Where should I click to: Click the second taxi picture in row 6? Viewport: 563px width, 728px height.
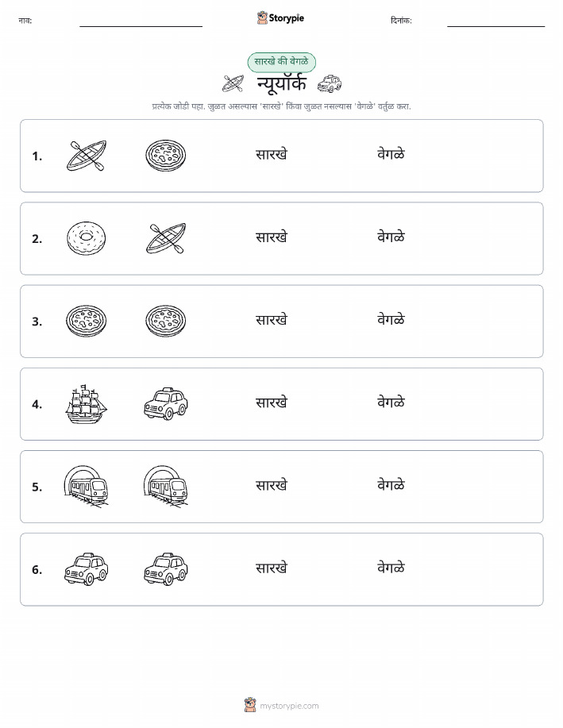166,569
